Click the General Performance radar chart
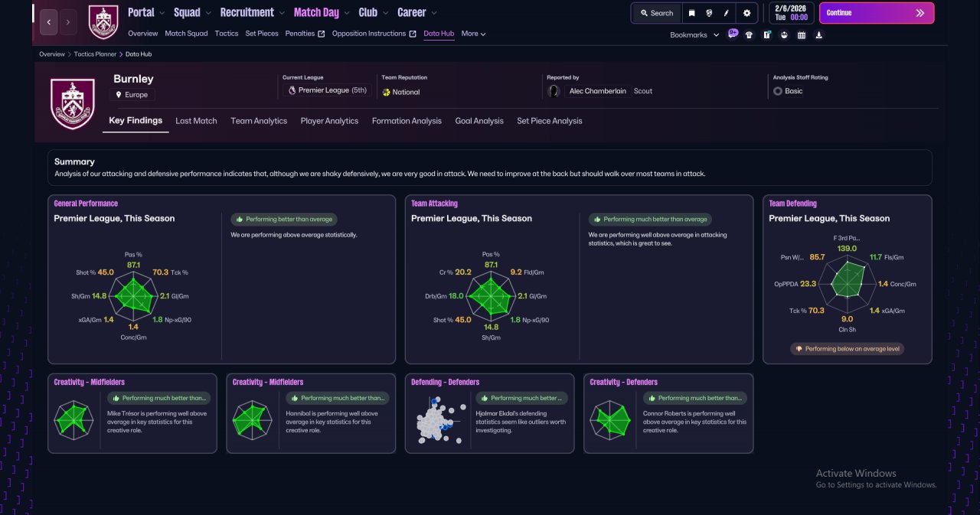The image size is (980, 515). pyautogui.click(x=134, y=295)
